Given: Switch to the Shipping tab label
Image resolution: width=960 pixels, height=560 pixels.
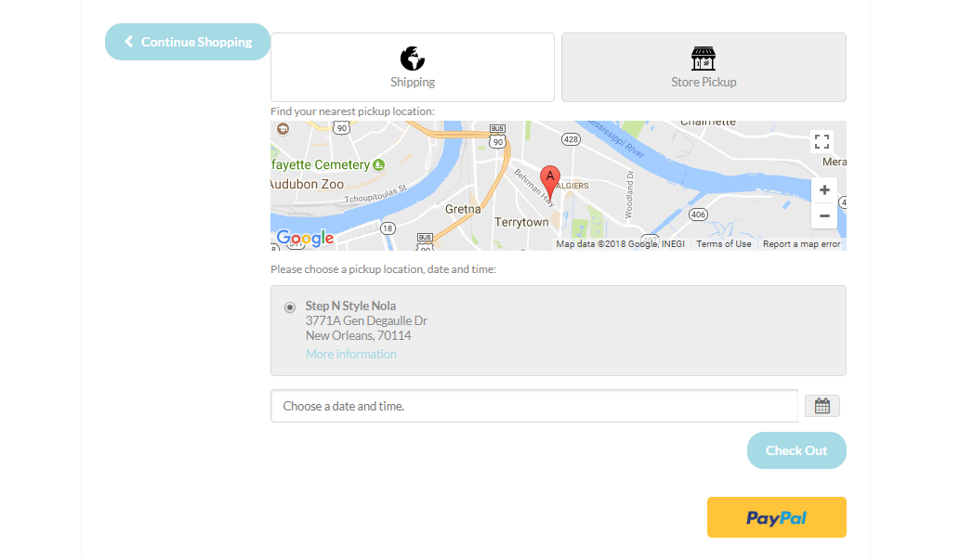Looking at the screenshot, I should point(413,83).
